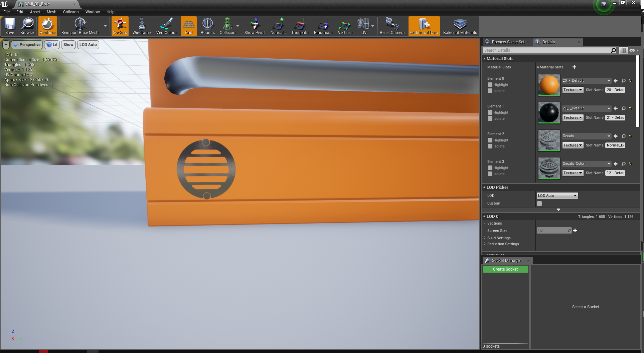Click Search Details field
The width and height of the screenshot is (644, 353).
click(546, 50)
